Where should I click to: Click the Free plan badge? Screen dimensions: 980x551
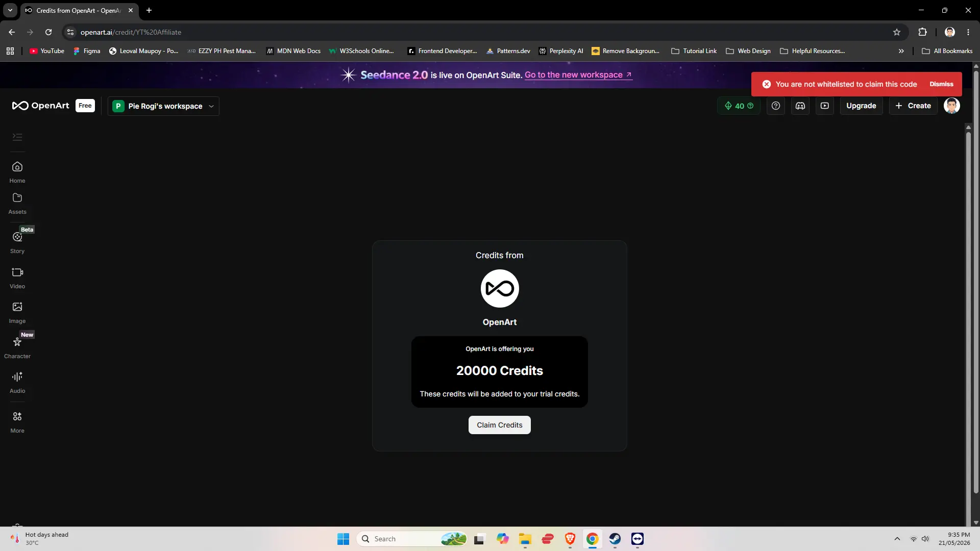pos(85,106)
